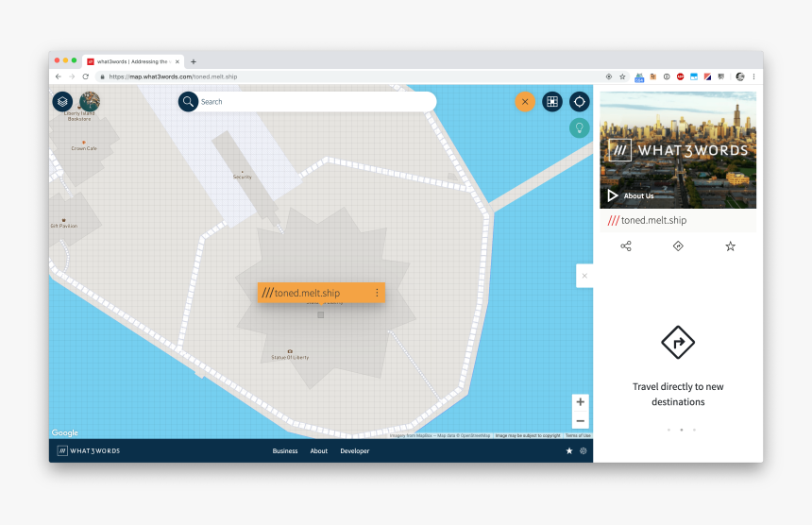The height and width of the screenshot is (525, 812).
Task: Zoom in on the map
Action: (581, 402)
